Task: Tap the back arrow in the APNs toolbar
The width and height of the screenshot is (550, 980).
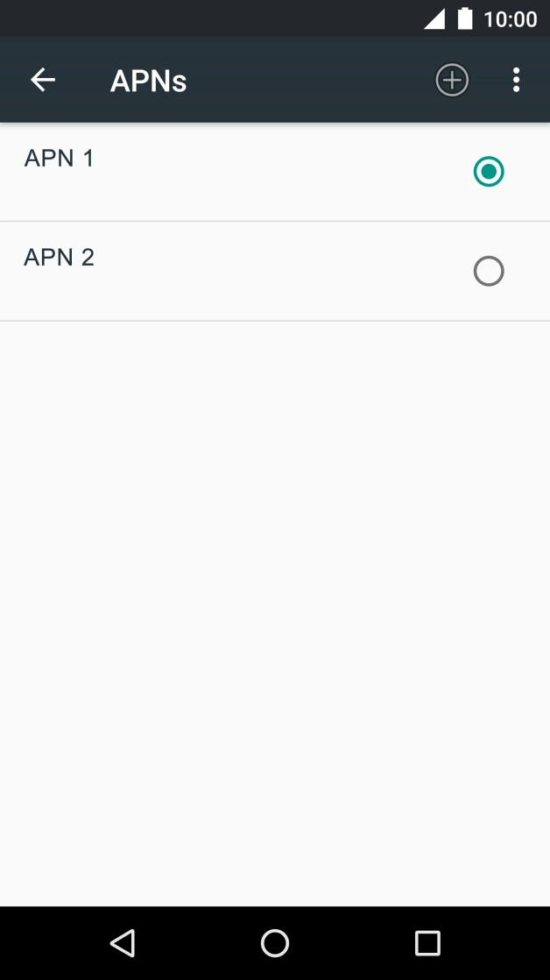Action: (43, 81)
